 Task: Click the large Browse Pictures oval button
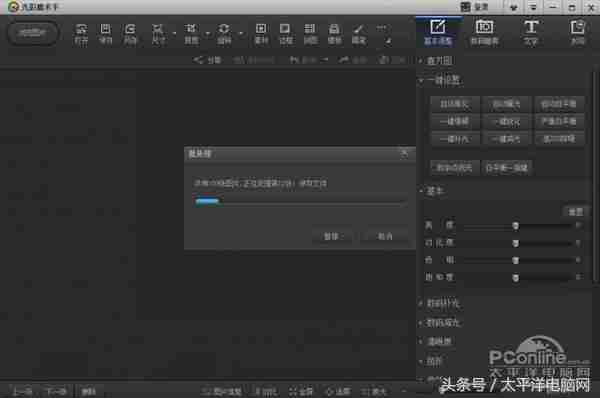[33, 33]
